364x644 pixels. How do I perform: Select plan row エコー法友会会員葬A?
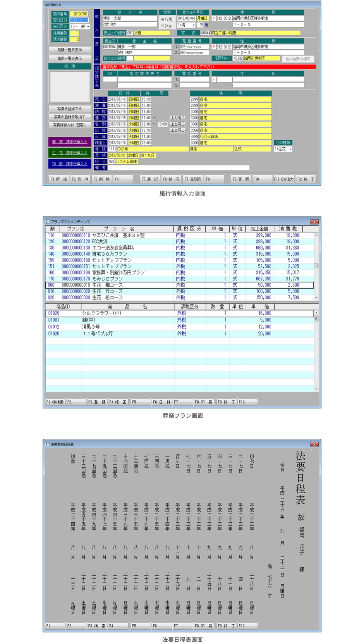[179, 248]
